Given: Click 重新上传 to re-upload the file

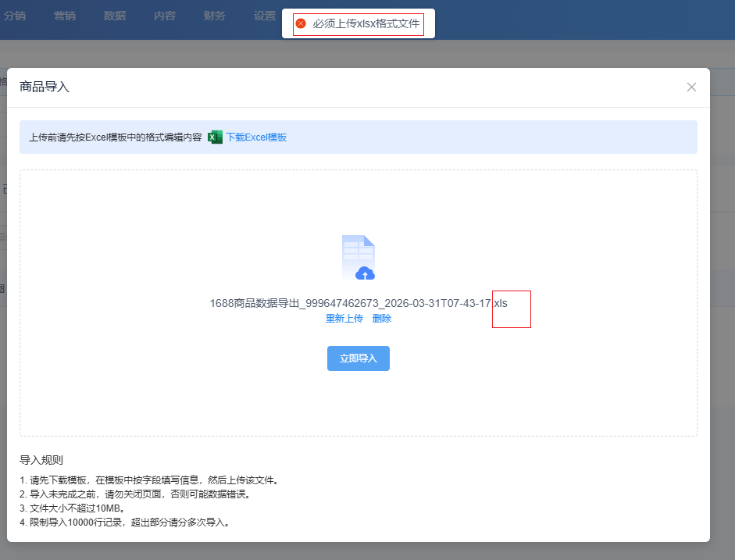Looking at the screenshot, I should point(344,318).
